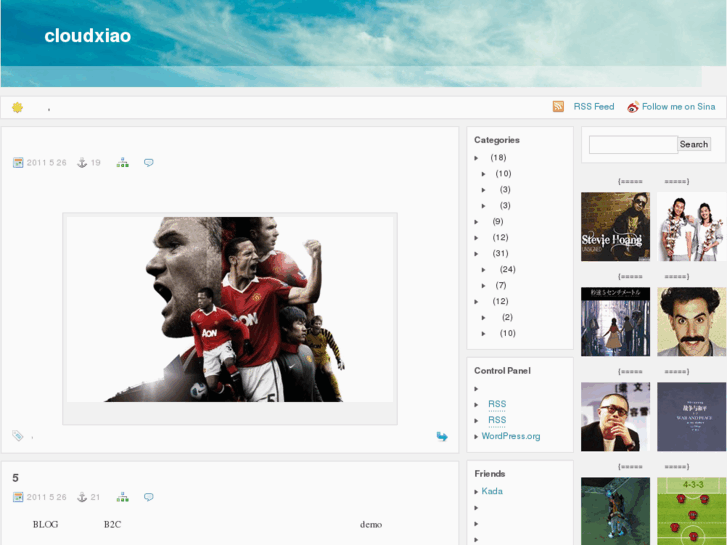
Task: Click the tag icon below first post
Action: [x=18, y=436]
